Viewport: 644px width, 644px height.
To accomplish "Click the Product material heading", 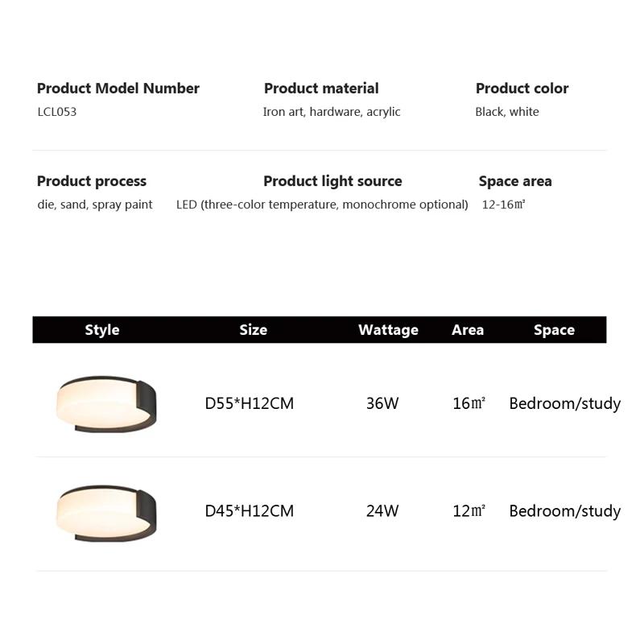I will [x=321, y=89].
